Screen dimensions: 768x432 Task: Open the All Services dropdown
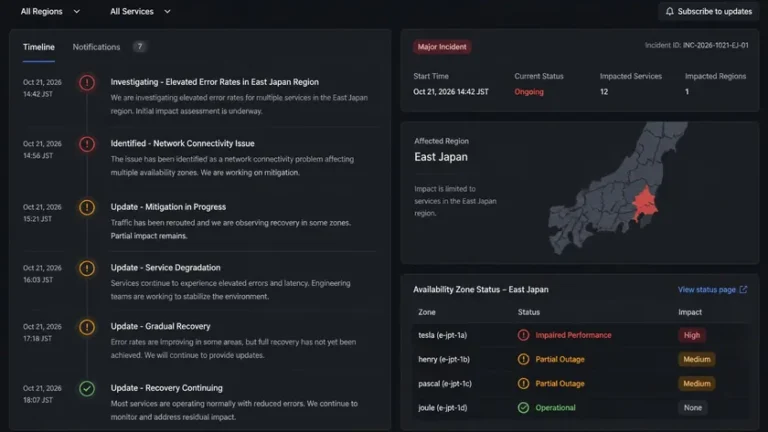tap(140, 11)
